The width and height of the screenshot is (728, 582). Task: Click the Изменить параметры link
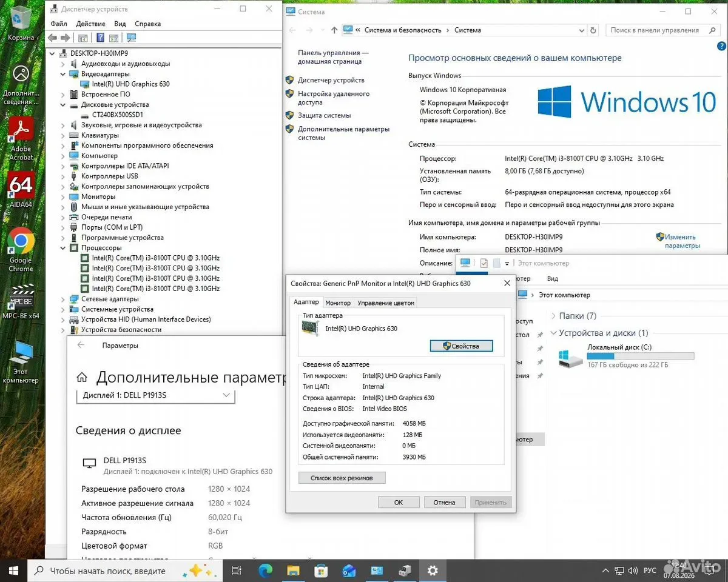pos(682,241)
